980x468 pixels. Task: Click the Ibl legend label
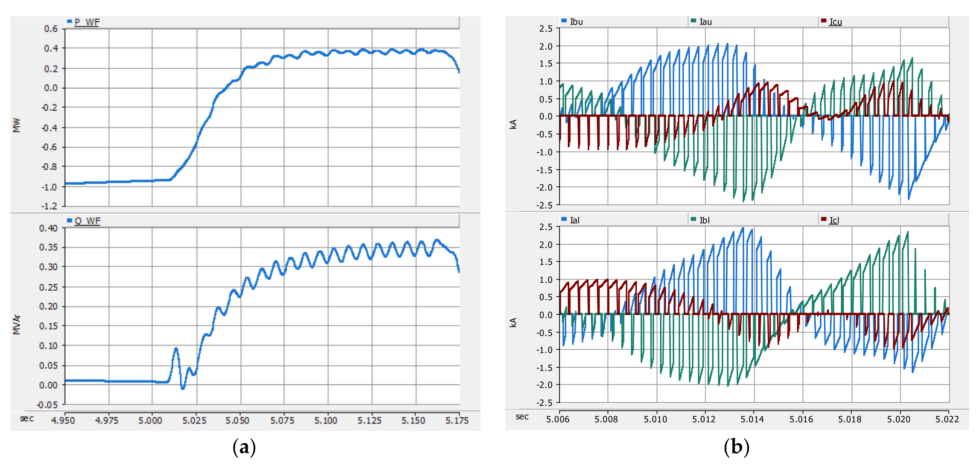(704, 220)
